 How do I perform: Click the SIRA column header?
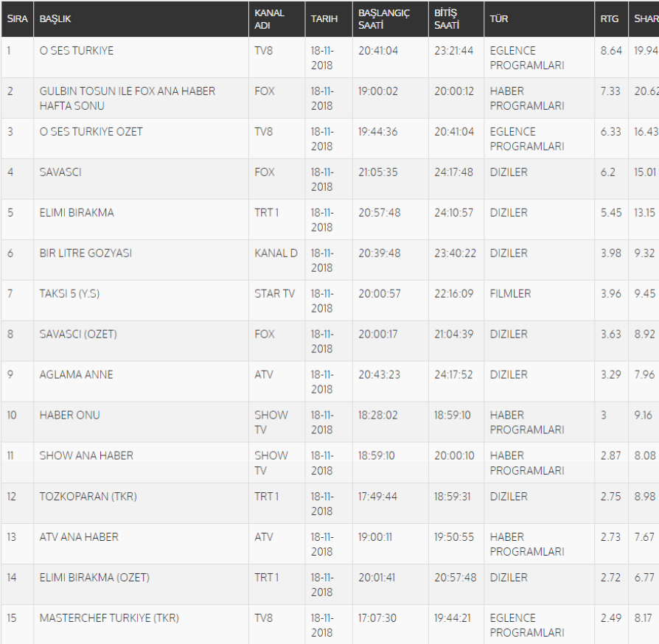[x=17, y=19]
